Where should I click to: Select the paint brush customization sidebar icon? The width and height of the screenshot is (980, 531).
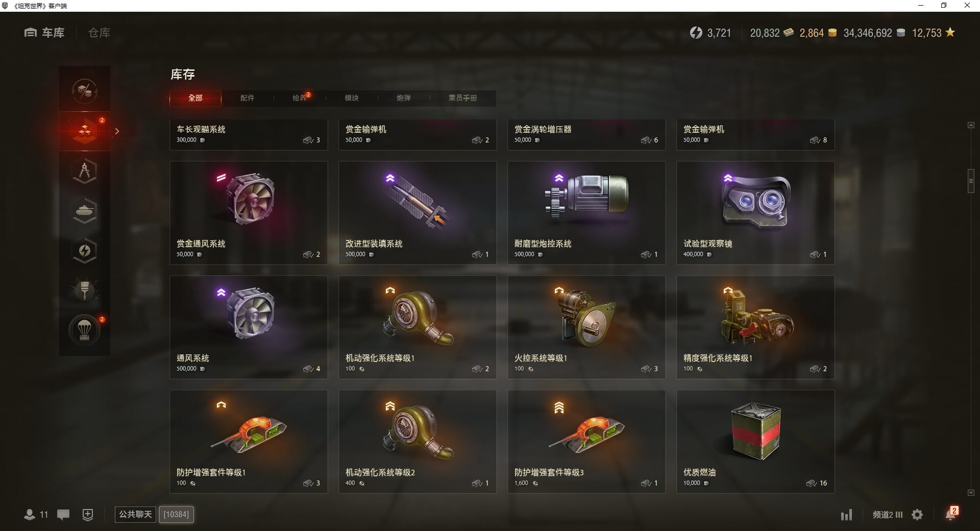[x=85, y=290]
